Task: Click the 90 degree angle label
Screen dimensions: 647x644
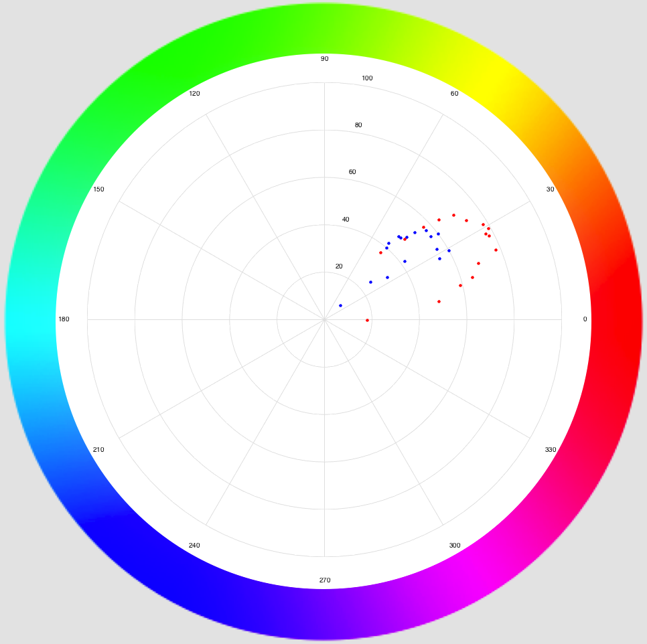Action: click(x=325, y=59)
